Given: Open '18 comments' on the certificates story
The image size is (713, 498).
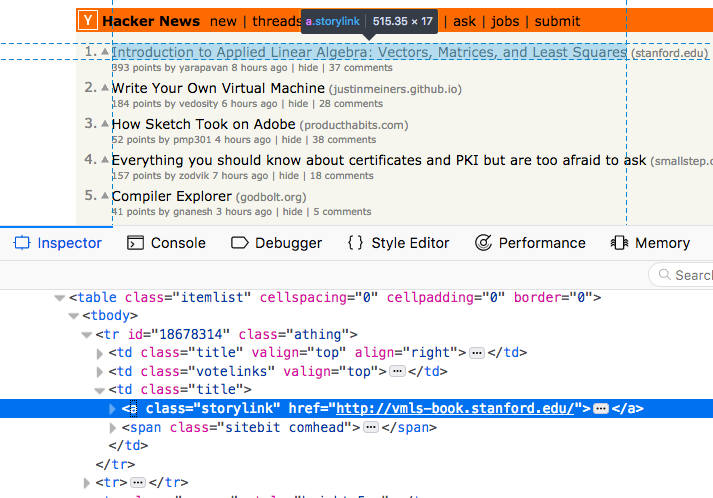Looking at the screenshot, I should pos(341,176).
